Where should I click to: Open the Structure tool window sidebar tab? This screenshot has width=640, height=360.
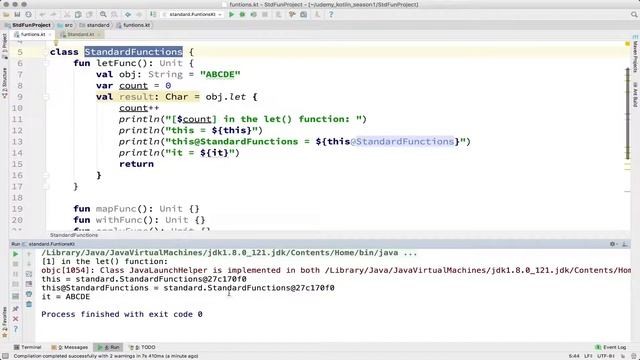(4, 83)
